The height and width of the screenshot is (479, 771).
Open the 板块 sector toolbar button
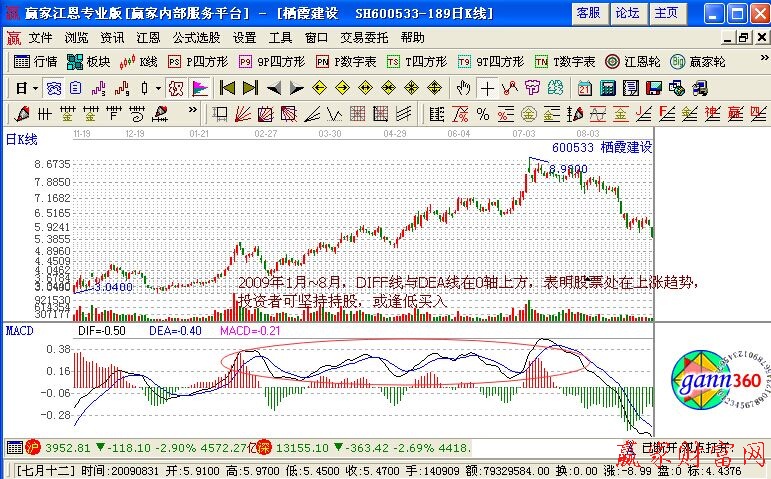89,61
